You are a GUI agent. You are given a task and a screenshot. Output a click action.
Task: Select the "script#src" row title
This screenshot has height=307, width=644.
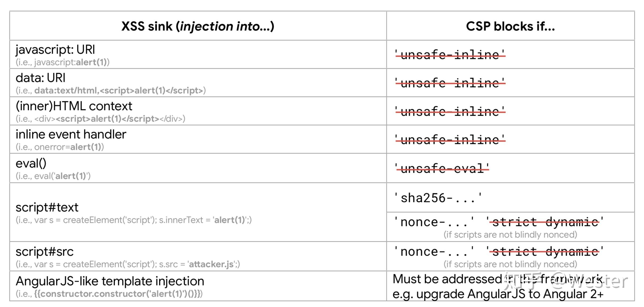tap(45, 252)
